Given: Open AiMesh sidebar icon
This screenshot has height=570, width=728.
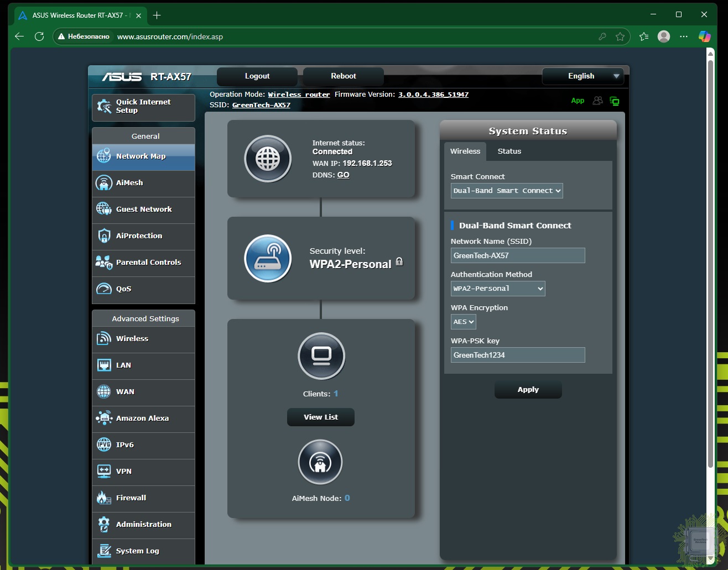Looking at the screenshot, I should tap(104, 183).
